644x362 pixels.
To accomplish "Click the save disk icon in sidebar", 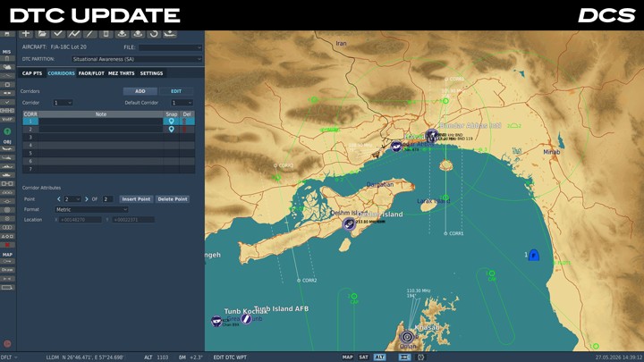I will (x=7, y=34).
